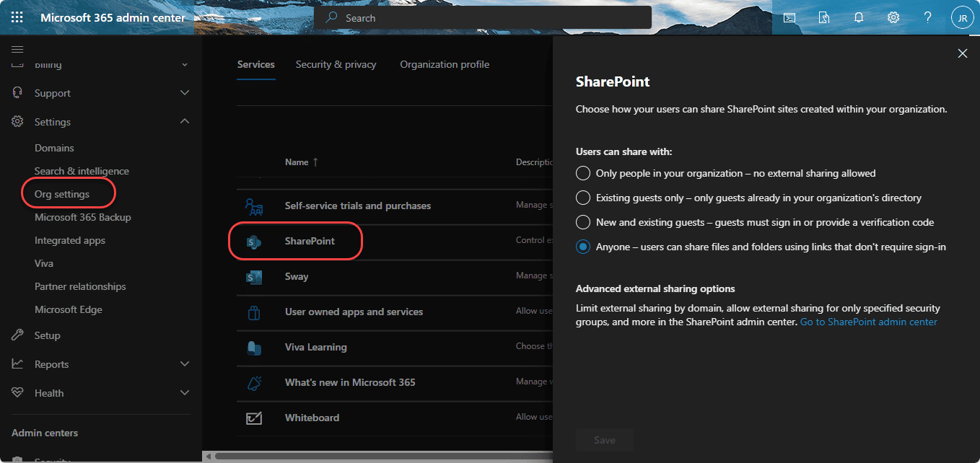Click the JR profile avatar
The width and height of the screenshot is (980, 463).
click(x=963, y=17)
